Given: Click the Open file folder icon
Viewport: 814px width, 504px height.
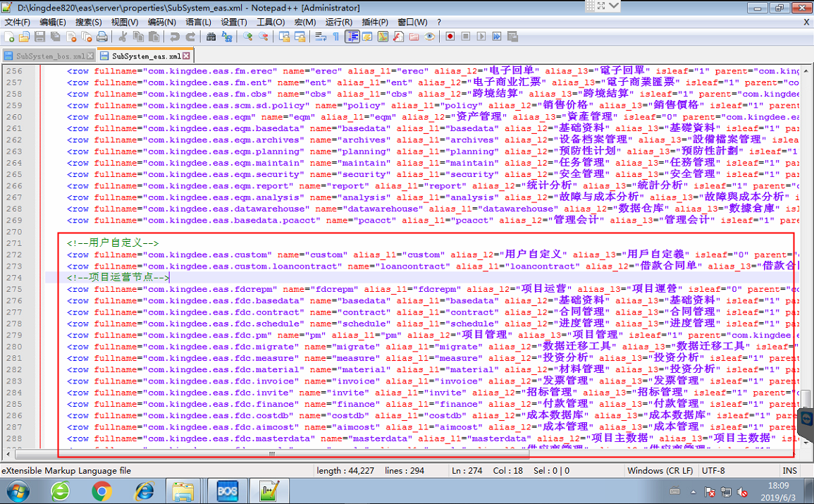Looking at the screenshot, I should pyautogui.click(x=24, y=37).
